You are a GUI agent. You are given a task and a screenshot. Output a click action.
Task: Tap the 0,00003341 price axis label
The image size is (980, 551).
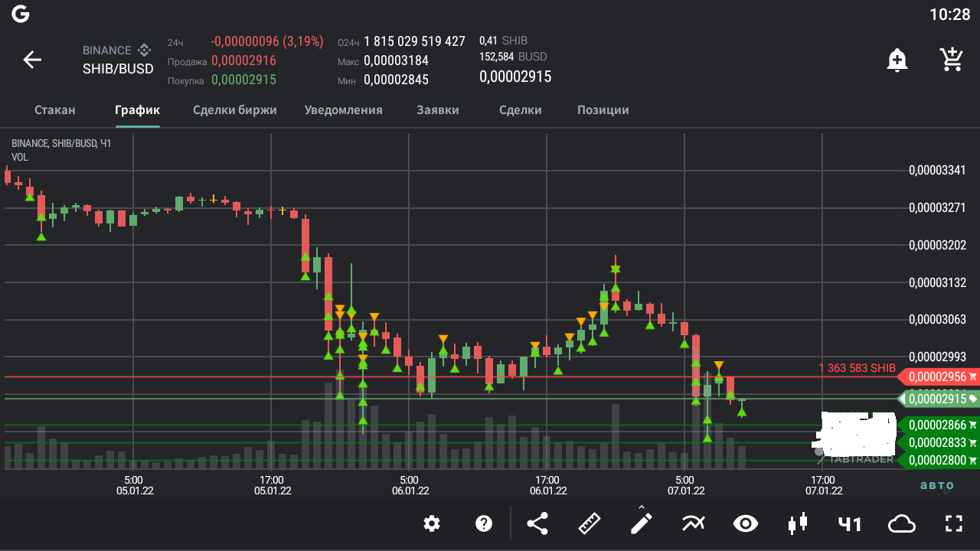pyautogui.click(x=937, y=170)
